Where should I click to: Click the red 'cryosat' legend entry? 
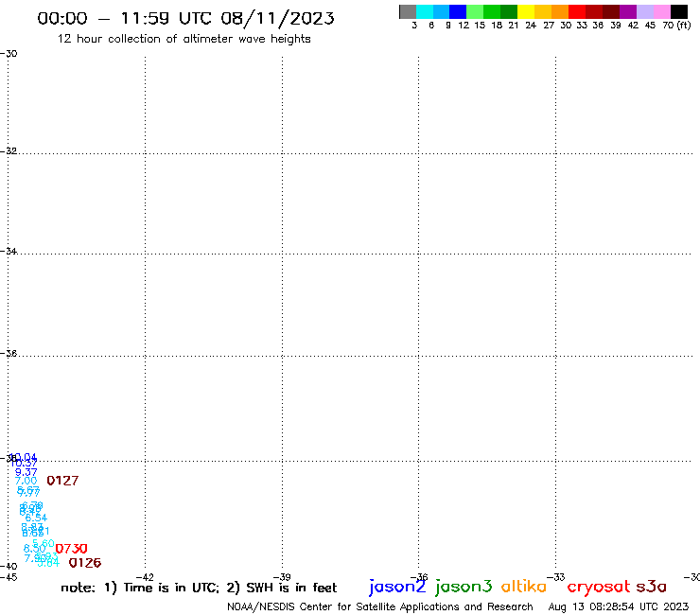coord(599,587)
